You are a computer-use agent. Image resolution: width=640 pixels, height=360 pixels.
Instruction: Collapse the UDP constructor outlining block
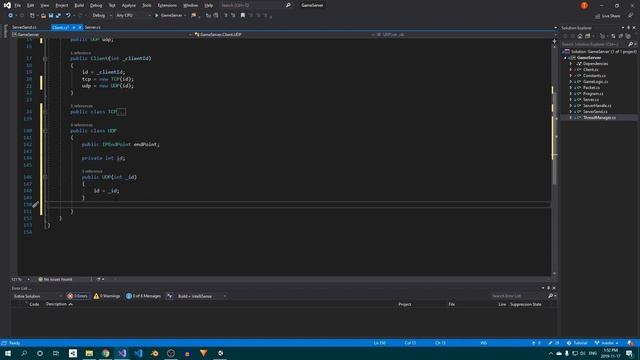[45, 177]
